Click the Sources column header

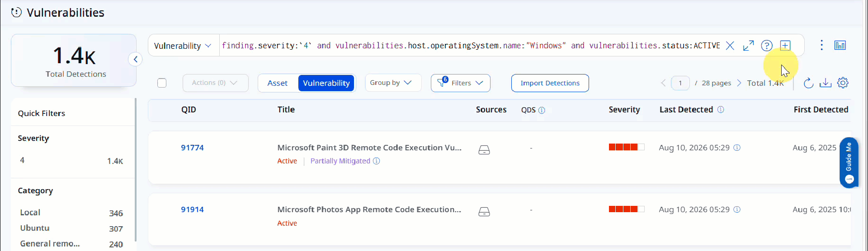pos(491,110)
